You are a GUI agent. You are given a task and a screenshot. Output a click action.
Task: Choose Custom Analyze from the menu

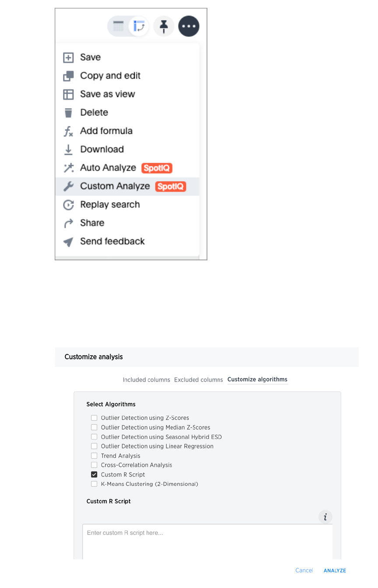click(115, 186)
